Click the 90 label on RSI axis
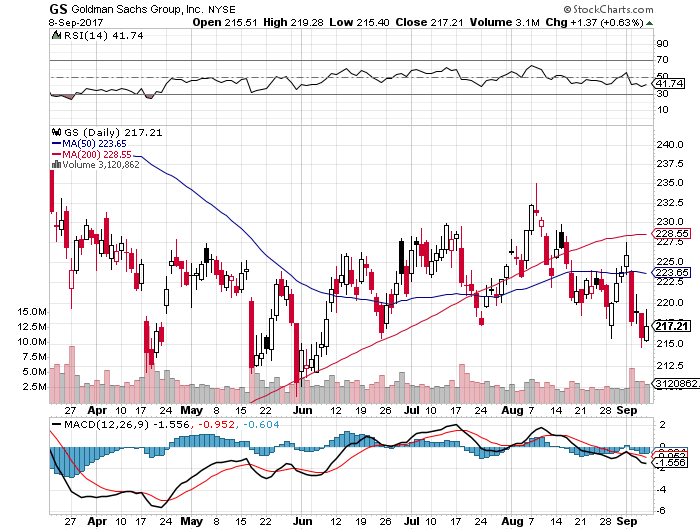Image resolution: width=700 pixels, height=530 pixels. coord(662,43)
